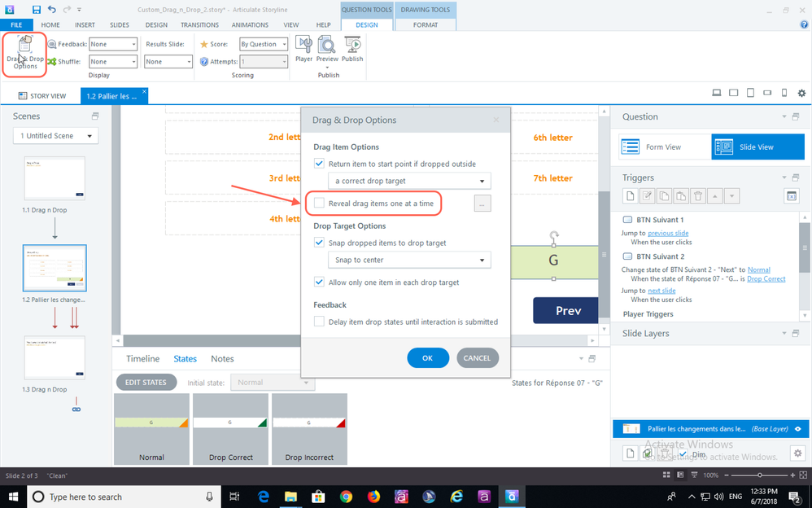The height and width of the screenshot is (508, 812).
Task: Click Fit to window icon in status bar
Action: [803, 475]
